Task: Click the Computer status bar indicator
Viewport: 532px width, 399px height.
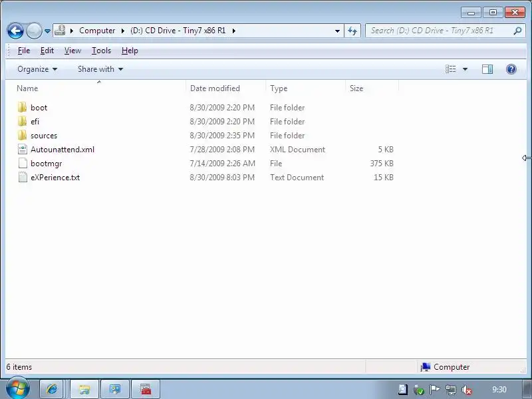Action: click(445, 367)
